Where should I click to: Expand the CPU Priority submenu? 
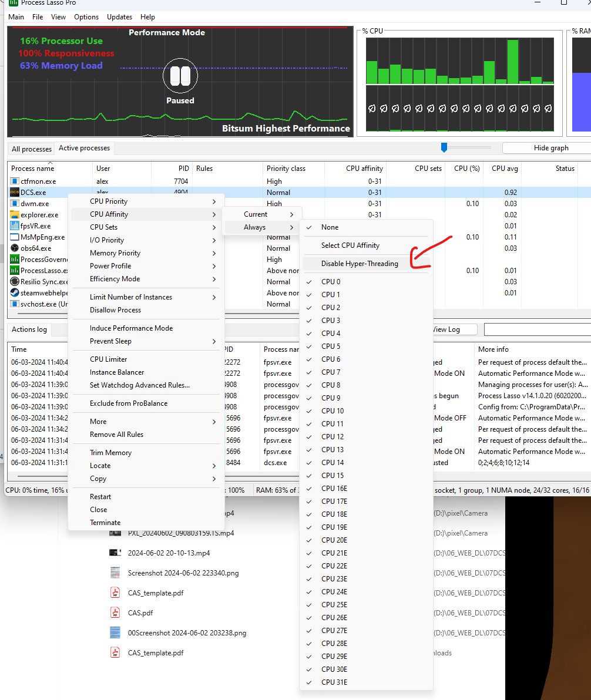[x=146, y=201]
